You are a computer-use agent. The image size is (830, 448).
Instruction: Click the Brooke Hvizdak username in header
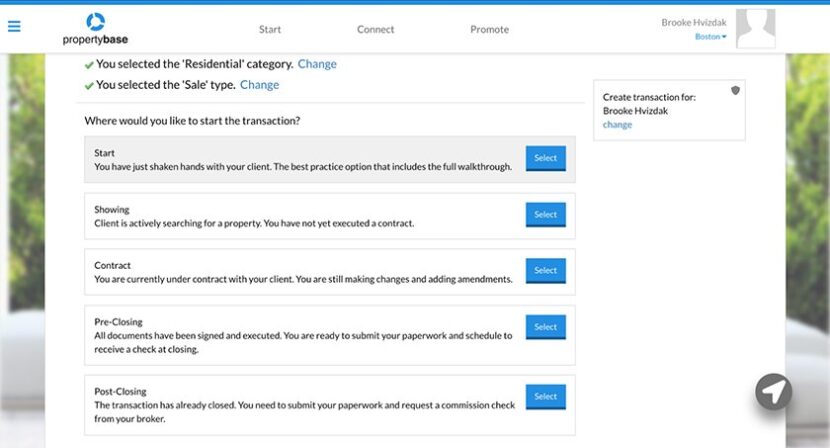tap(693, 22)
